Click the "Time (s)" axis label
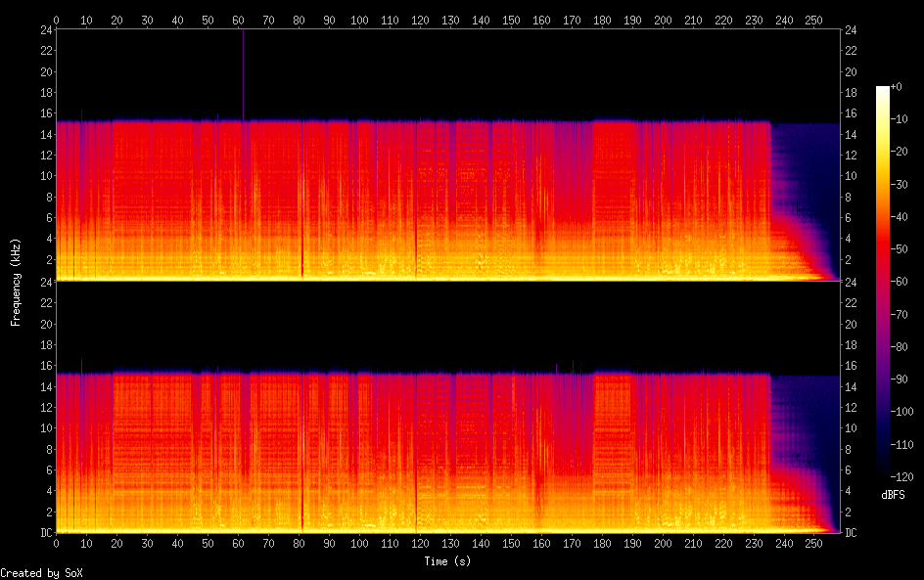Viewport: 924px width, 580px height. (x=449, y=561)
